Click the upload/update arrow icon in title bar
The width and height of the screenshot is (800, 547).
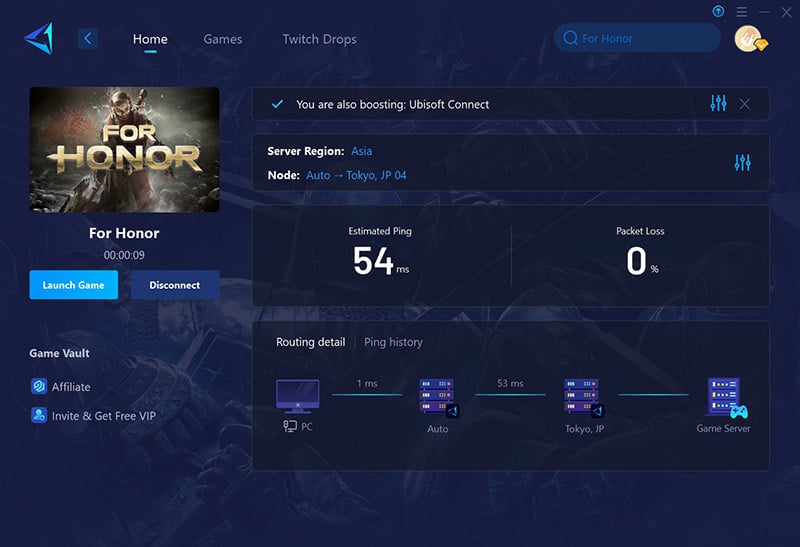coord(718,11)
